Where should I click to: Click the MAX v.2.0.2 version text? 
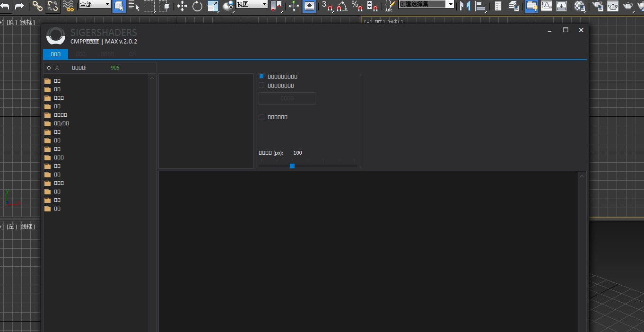(121, 41)
